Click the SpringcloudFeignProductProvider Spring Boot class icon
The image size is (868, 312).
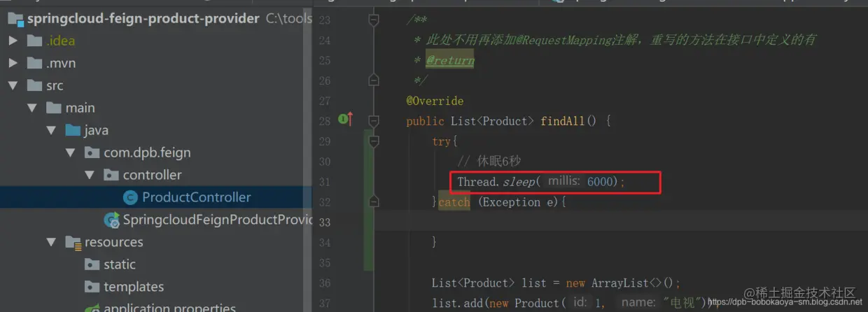(x=111, y=220)
